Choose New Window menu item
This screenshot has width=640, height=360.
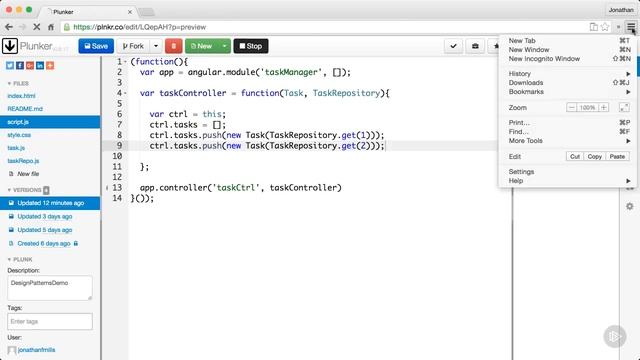click(x=569, y=49)
